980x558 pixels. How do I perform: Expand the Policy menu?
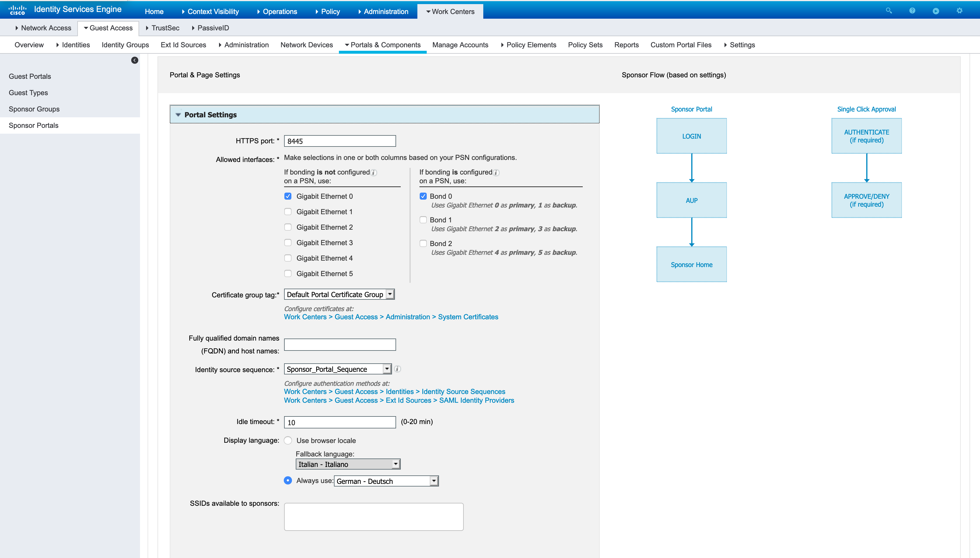(328, 11)
